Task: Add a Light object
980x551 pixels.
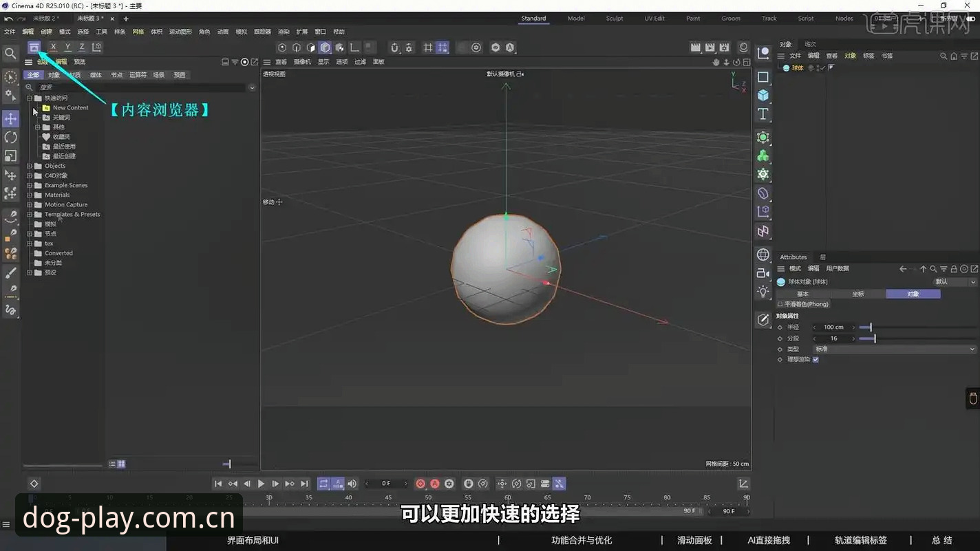Action: (763, 292)
